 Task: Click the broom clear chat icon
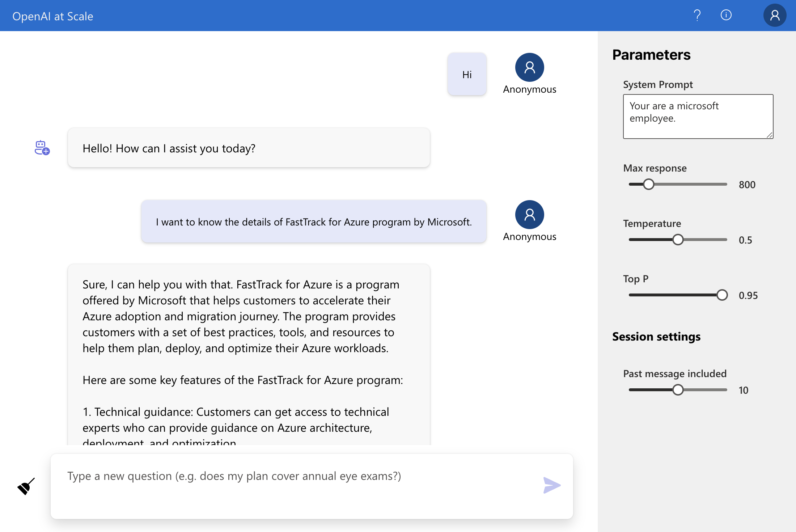26,486
